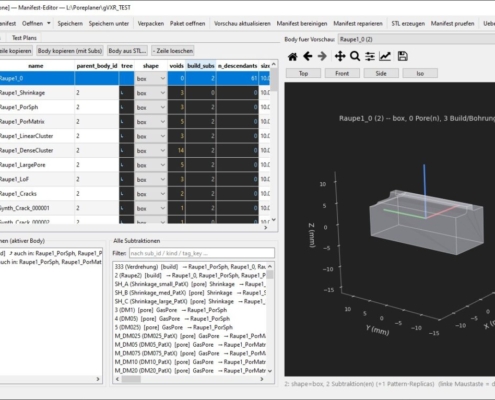Open subplot configuration sliders icon
The height and width of the screenshot is (400, 495).
click(x=370, y=56)
